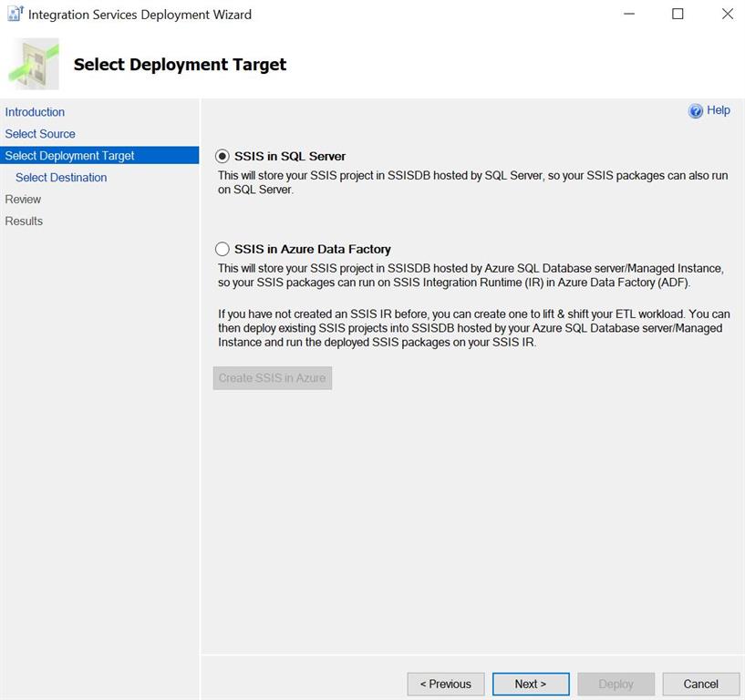Screen dimensions: 745x700
Task: Select SSIS in SQL Server radio button
Action: point(222,156)
